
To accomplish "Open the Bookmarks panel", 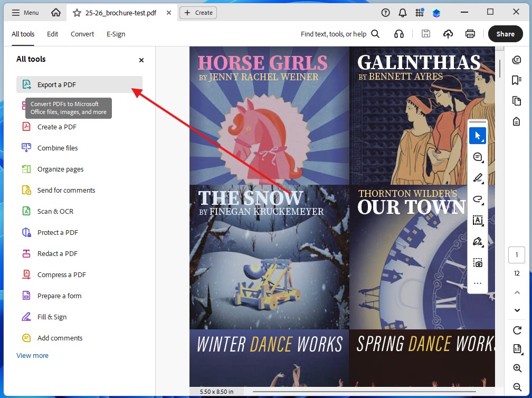I will [516, 80].
